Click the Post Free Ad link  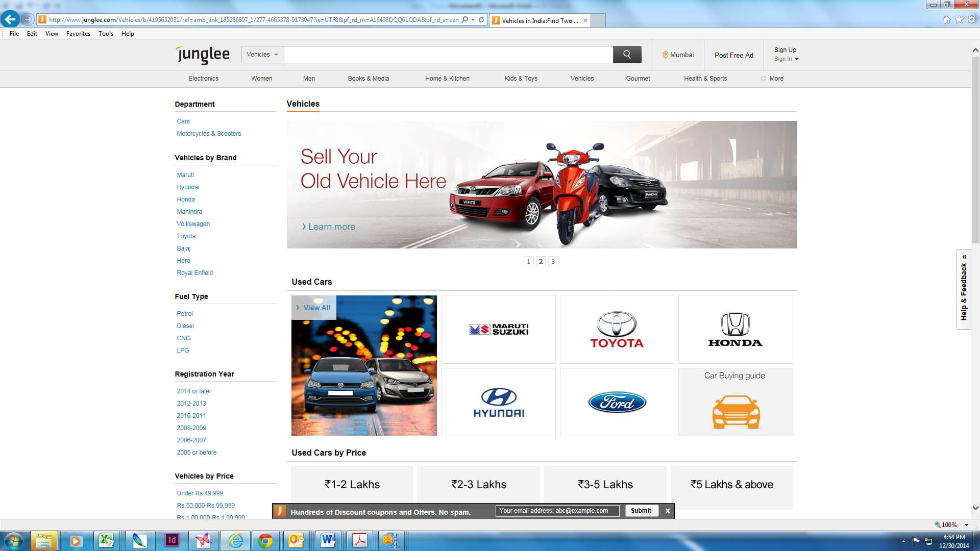tap(733, 55)
